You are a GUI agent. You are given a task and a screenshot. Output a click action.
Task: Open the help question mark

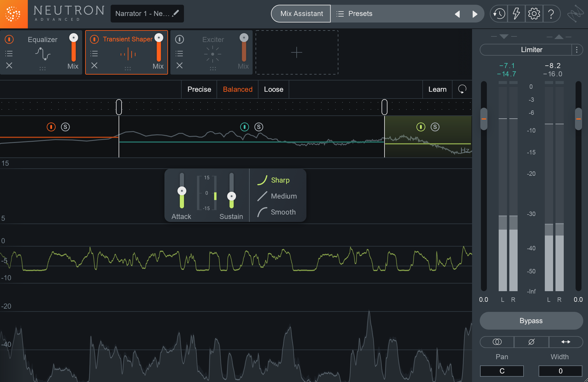click(551, 14)
